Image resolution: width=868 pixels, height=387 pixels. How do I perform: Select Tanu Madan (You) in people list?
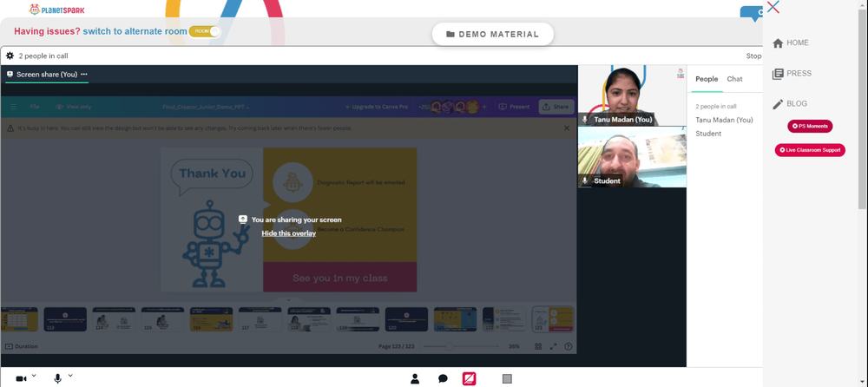724,120
